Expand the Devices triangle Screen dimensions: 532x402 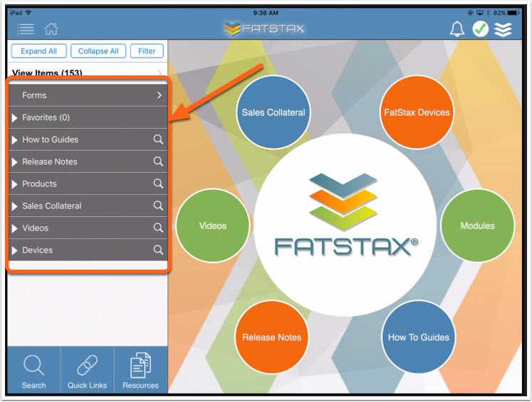14,250
